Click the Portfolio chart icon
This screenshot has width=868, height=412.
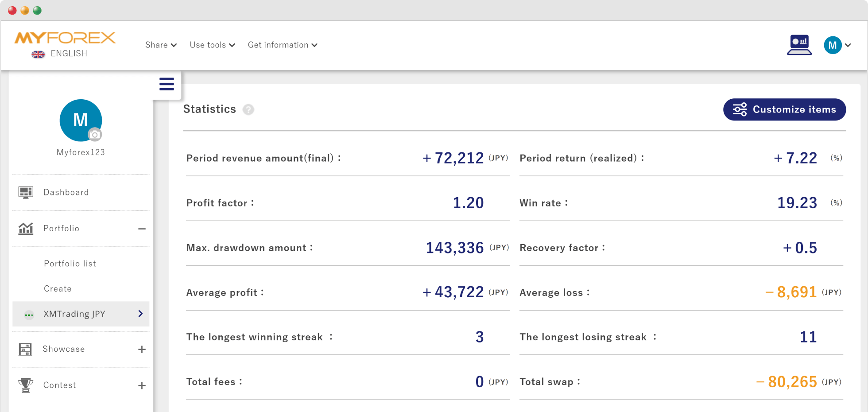pos(26,229)
